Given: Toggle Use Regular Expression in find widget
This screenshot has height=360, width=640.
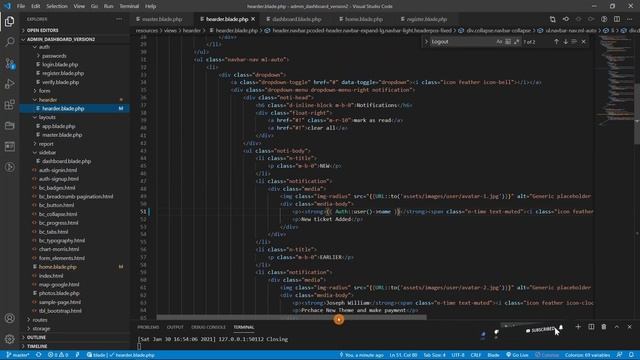Looking at the screenshot, I should 516,42.
